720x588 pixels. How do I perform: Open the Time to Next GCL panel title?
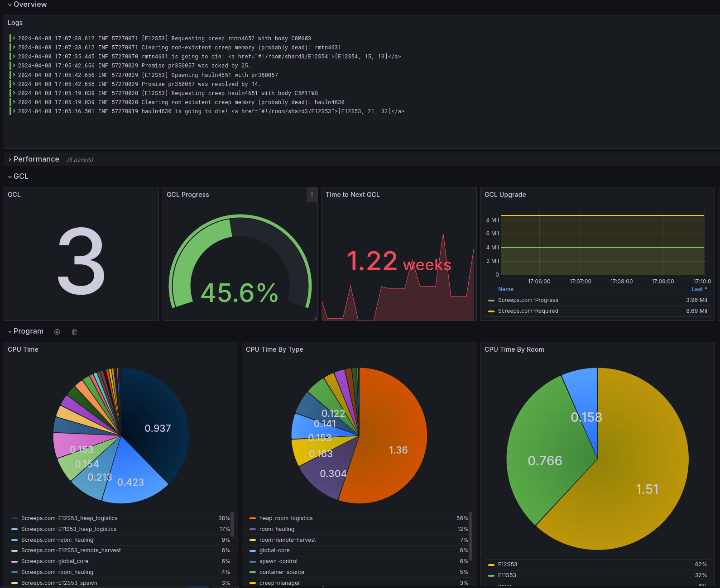[x=352, y=195]
